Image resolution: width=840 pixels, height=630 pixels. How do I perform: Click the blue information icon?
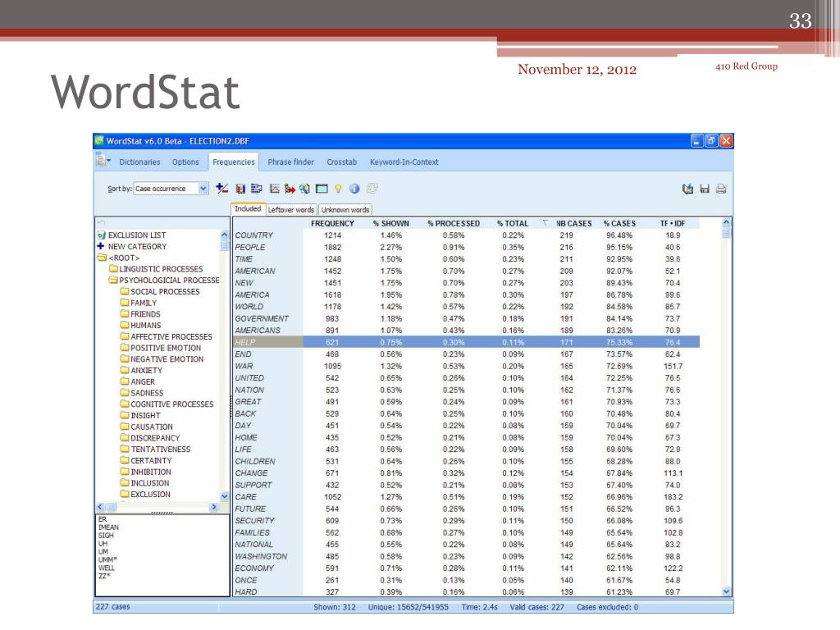coord(354,189)
